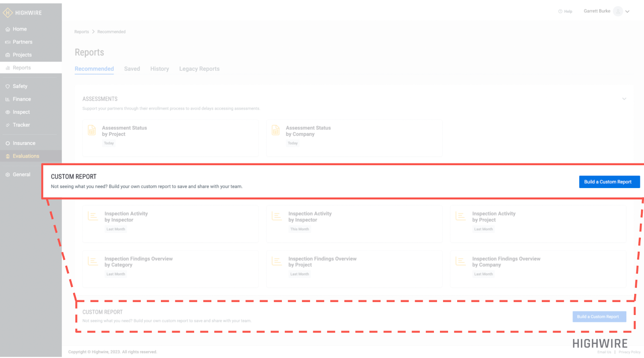This screenshot has width=644, height=358.
Task: Click the Highwire logo icon
Action: point(8,13)
